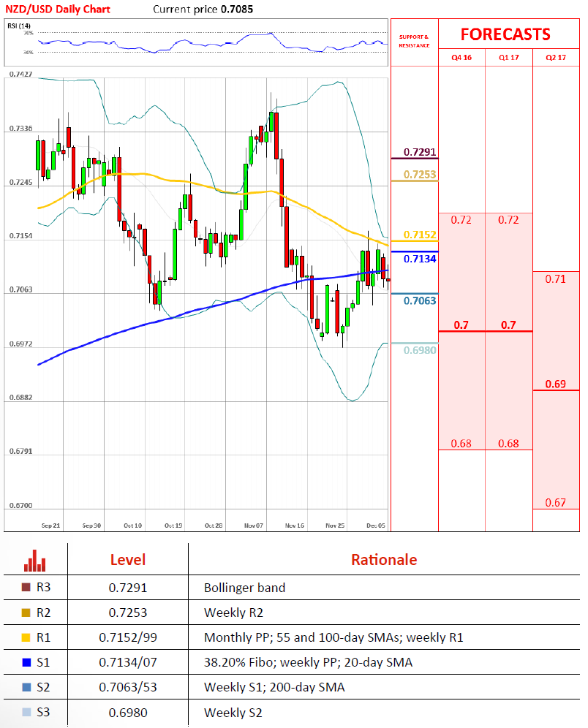Select the S3 light blue color swatch
This screenshot has width=588, height=728.
point(26,712)
